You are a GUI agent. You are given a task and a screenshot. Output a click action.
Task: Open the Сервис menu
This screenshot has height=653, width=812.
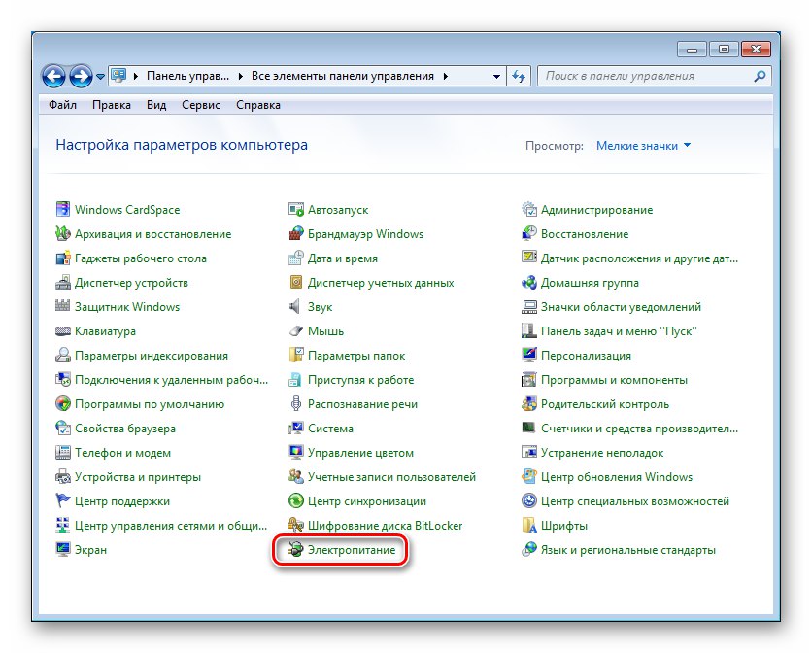(201, 105)
